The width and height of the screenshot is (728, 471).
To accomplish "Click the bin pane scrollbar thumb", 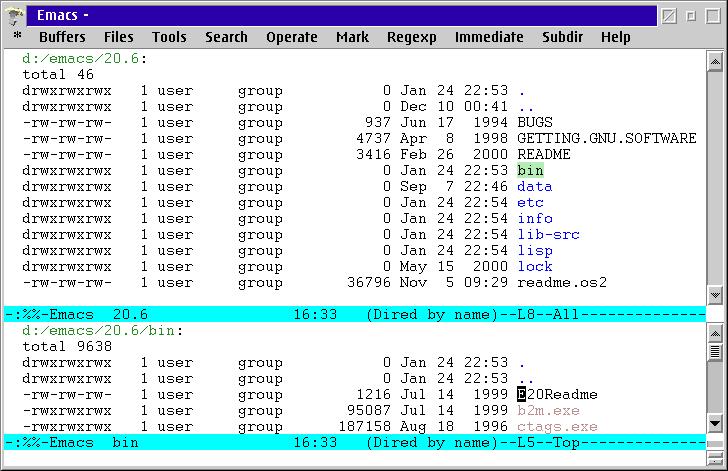I will click(x=715, y=352).
